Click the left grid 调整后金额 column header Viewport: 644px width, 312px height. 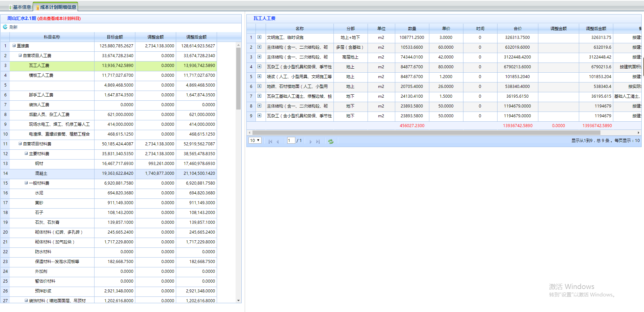(x=196, y=37)
